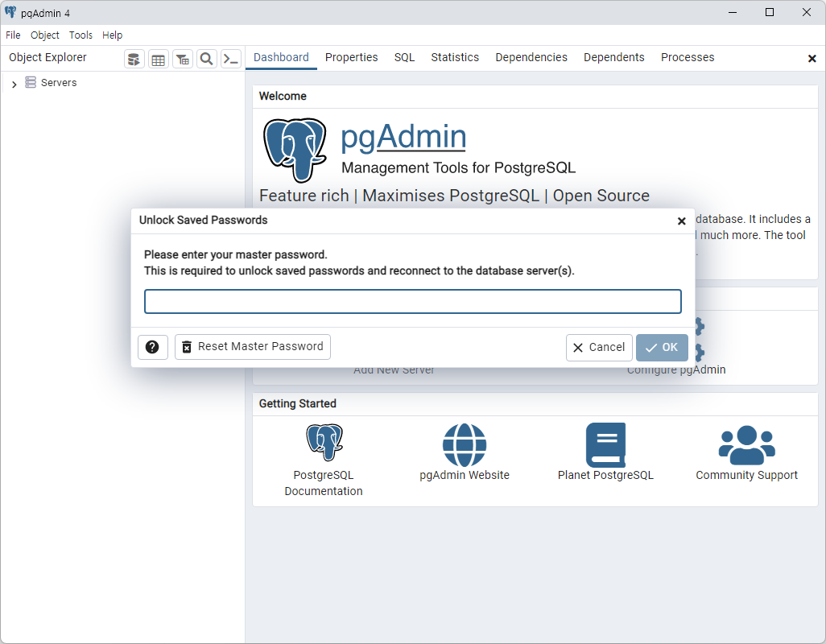The image size is (826, 644).
Task: Open the PostgreSQL Documentation elephant icon
Action: (324, 443)
